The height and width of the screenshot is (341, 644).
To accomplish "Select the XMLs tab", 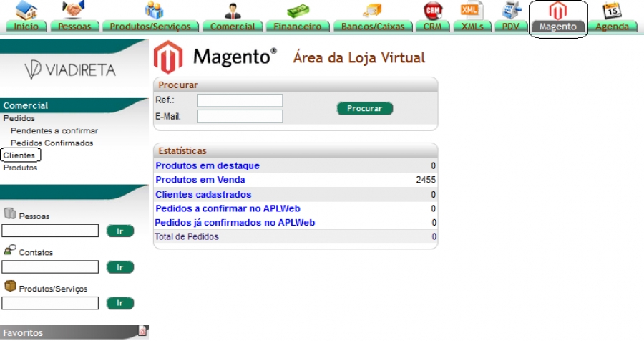I will click(472, 27).
